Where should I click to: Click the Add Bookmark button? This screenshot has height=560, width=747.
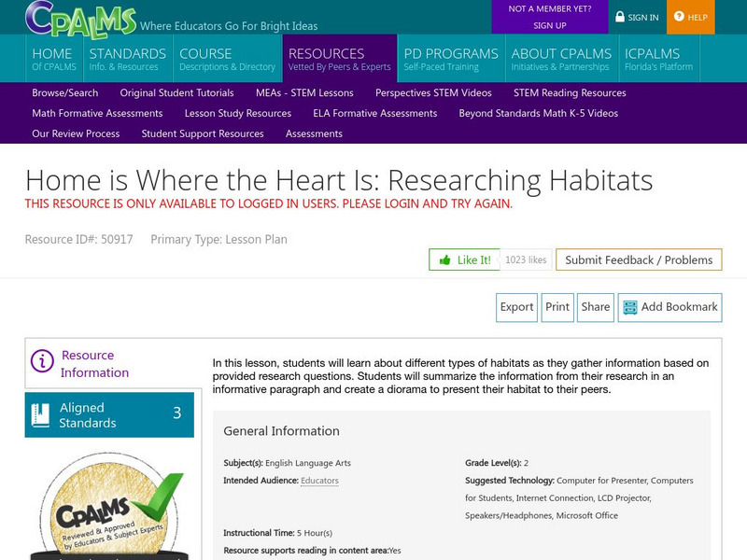(x=669, y=307)
